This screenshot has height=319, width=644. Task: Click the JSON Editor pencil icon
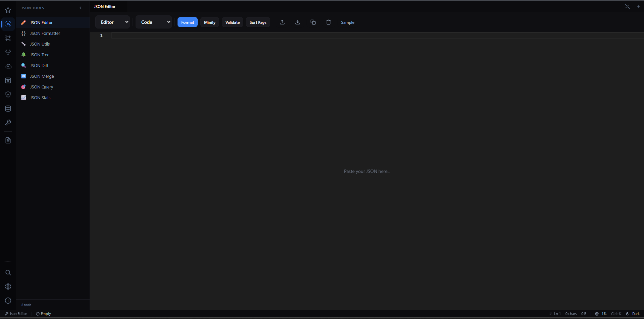(x=23, y=22)
